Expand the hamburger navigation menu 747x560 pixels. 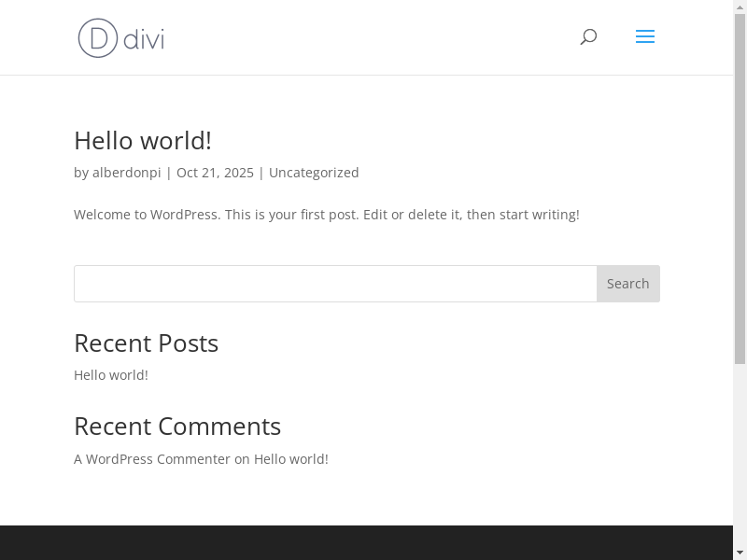coord(645,37)
